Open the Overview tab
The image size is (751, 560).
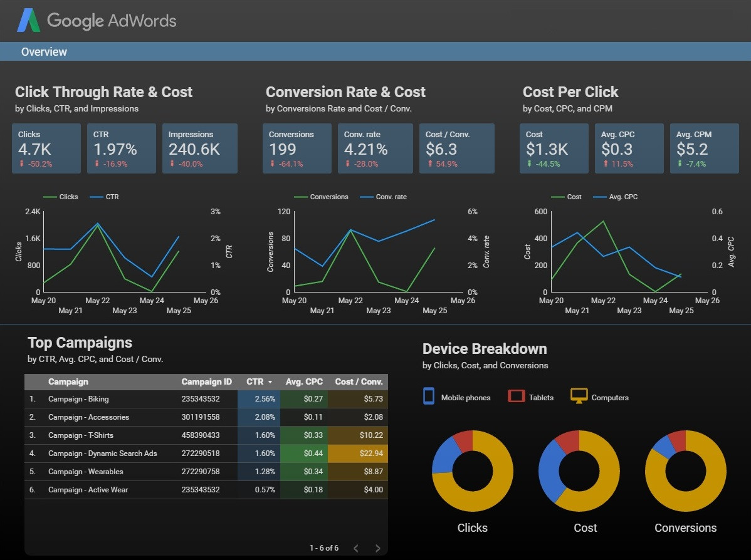pos(44,52)
